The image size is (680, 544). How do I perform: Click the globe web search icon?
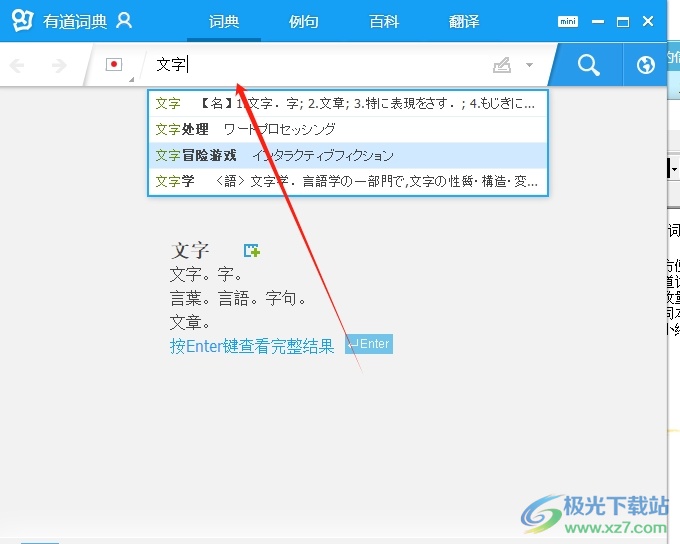(646, 65)
